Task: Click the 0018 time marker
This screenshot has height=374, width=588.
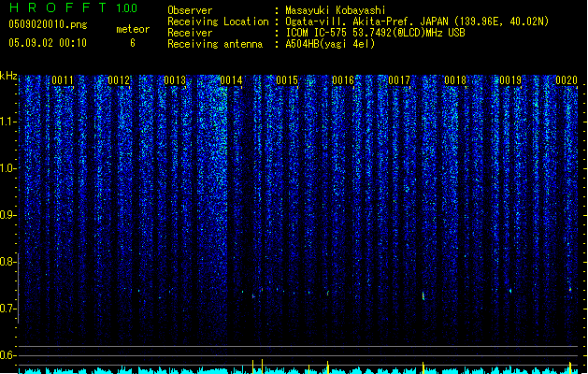Action: tap(455, 80)
